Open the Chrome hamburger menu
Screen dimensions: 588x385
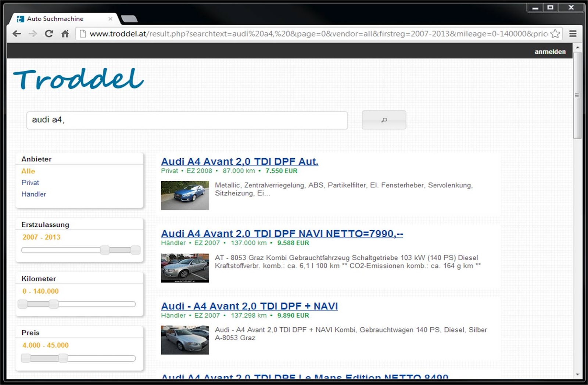click(573, 34)
